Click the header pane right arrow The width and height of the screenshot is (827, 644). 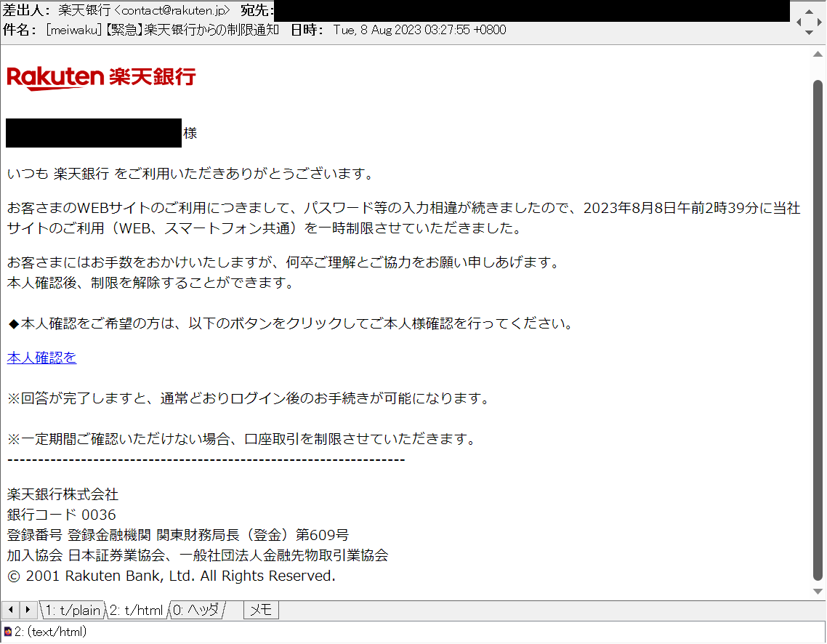(819, 22)
